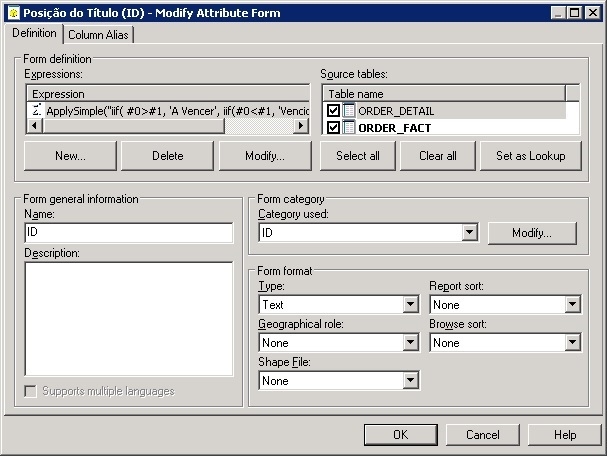Image resolution: width=607 pixels, height=457 pixels.
Task: Confirm with the OK button
Action: point(401,435)
